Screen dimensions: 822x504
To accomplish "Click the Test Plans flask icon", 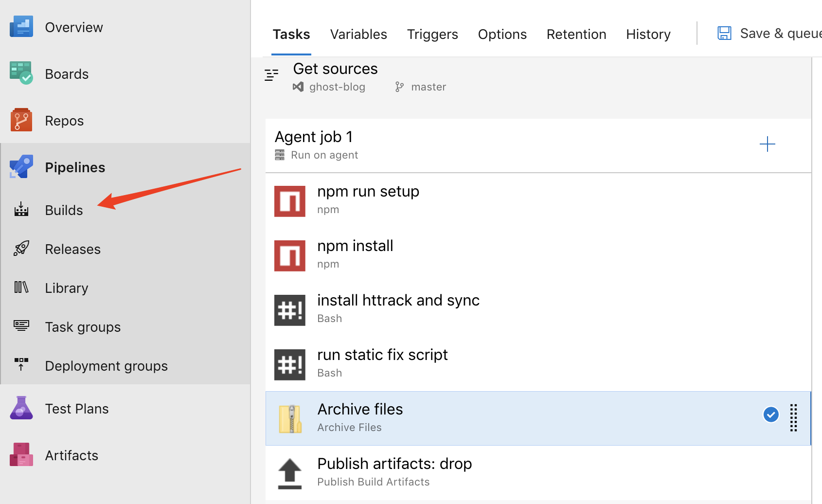I will tap(21, 408).
